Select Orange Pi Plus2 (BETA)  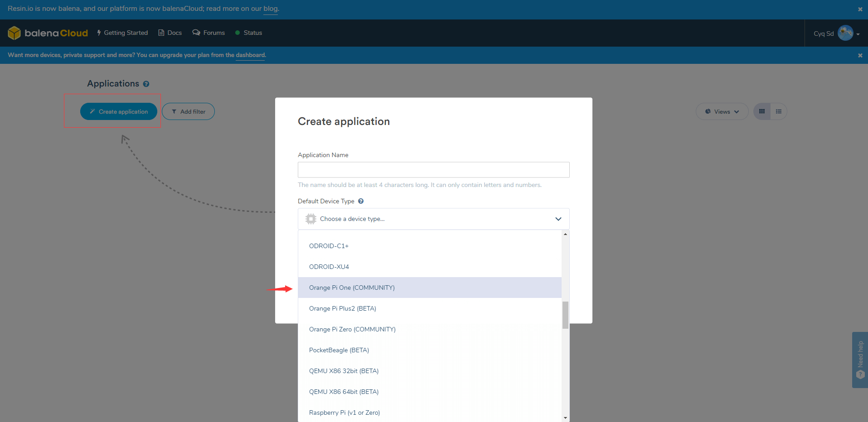[x=430, y=308]
